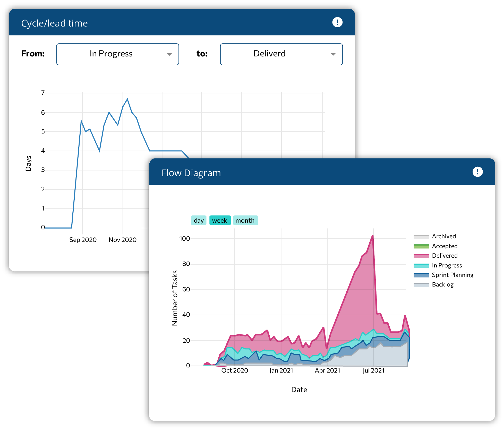Toggle In Progress series in legend
This screenshot has width=504, height=430.
coord(438,265)
